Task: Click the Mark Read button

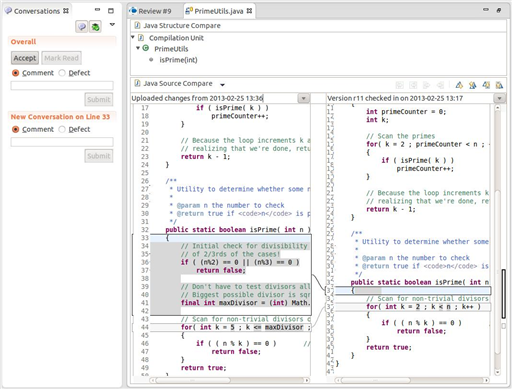Action: [61, 58]
